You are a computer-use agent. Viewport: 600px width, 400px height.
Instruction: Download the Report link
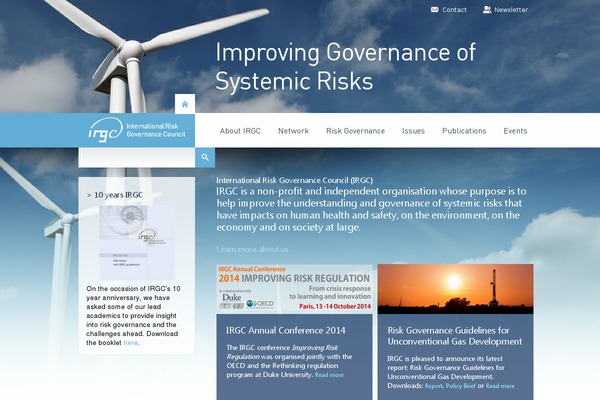(434, 386)
